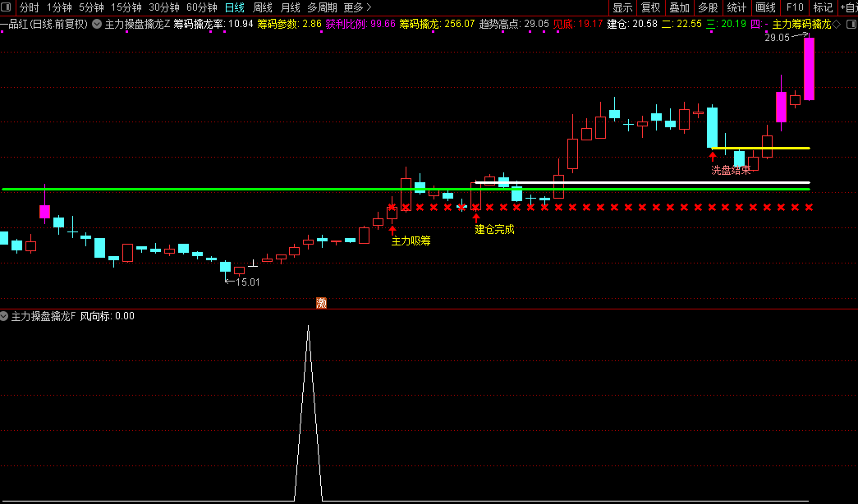Select the 月线 monthly chart tab

[x=290, y=7]
